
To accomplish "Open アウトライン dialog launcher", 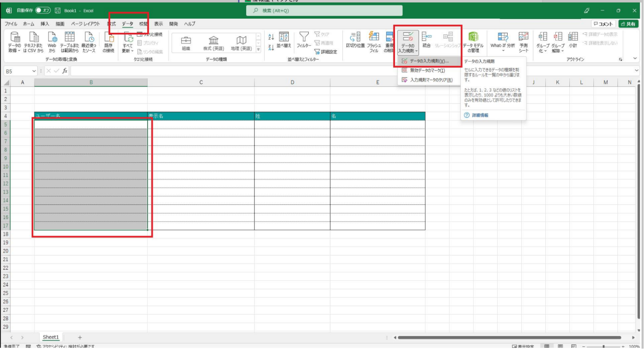I will (x=620, y=60).
